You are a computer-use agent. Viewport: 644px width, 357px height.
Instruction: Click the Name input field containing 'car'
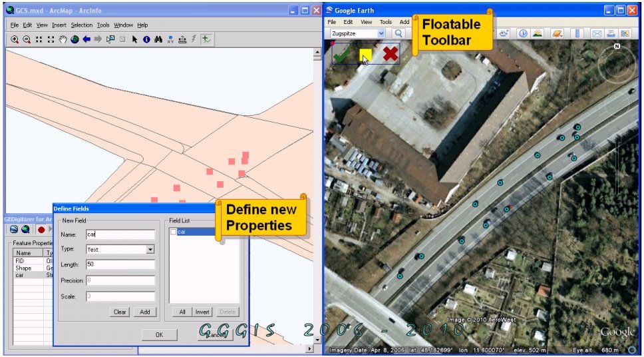tap(120, 234)
